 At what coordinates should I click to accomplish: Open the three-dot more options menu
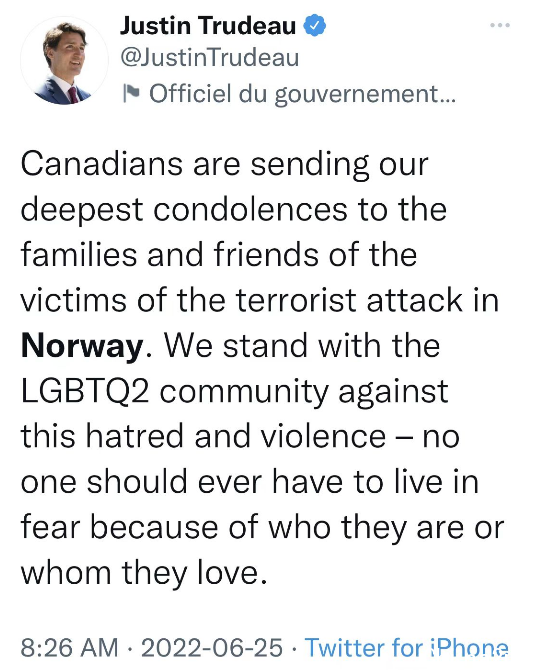click(500, 25)
